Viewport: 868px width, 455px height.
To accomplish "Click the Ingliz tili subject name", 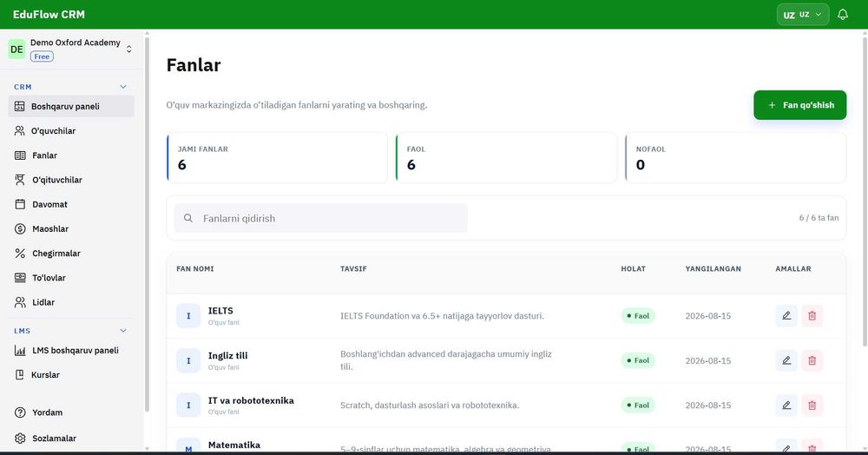I will pyautogui.click(x=227, y=355).
